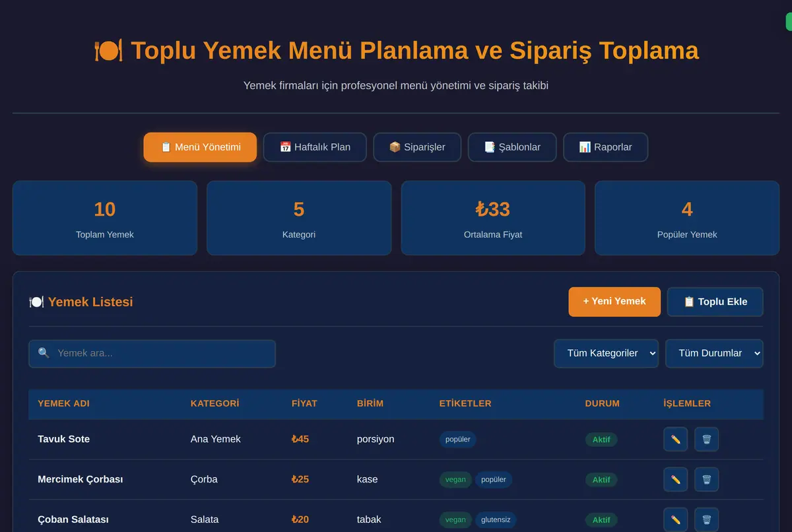Click the magnifier icon in search box
The image size is (792, 532).
click(x=44, y=353)
